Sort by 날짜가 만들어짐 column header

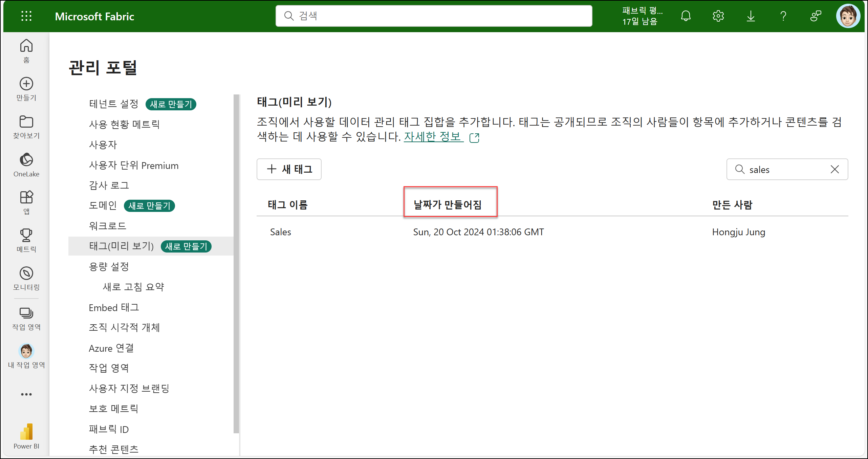point(448,205)
